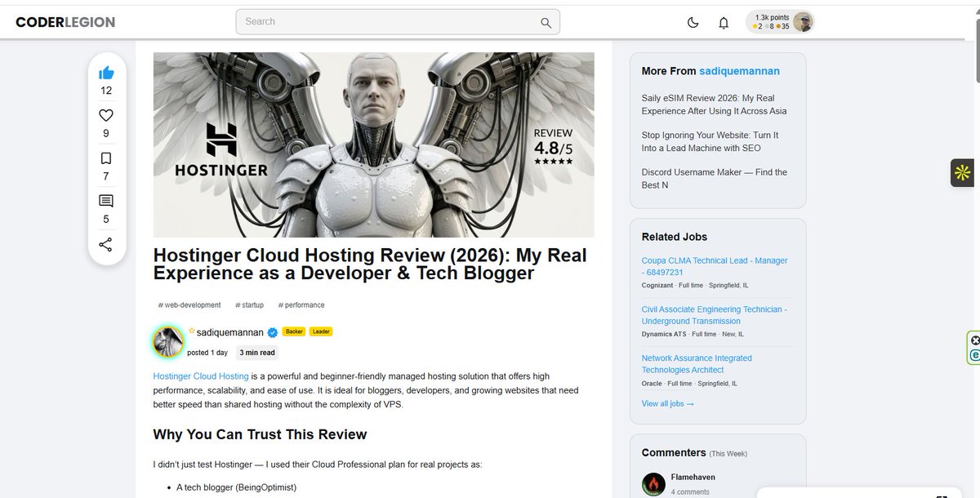The height and width of the screenshot is (498, 980).
Task: Toggle dark mode with the moon icon
Action: coord(693,23)
